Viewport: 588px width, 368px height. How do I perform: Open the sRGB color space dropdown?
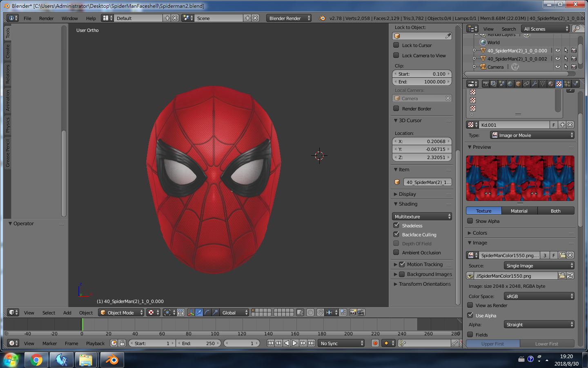point(539,296)
